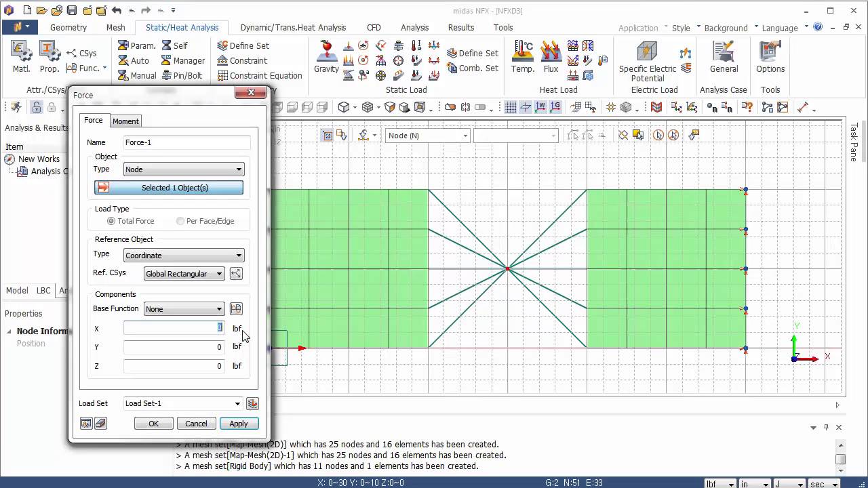Image resolution: width=868 pixels, height=488 pixels.
Task: Open the Style menu
Action: (681, 28)
